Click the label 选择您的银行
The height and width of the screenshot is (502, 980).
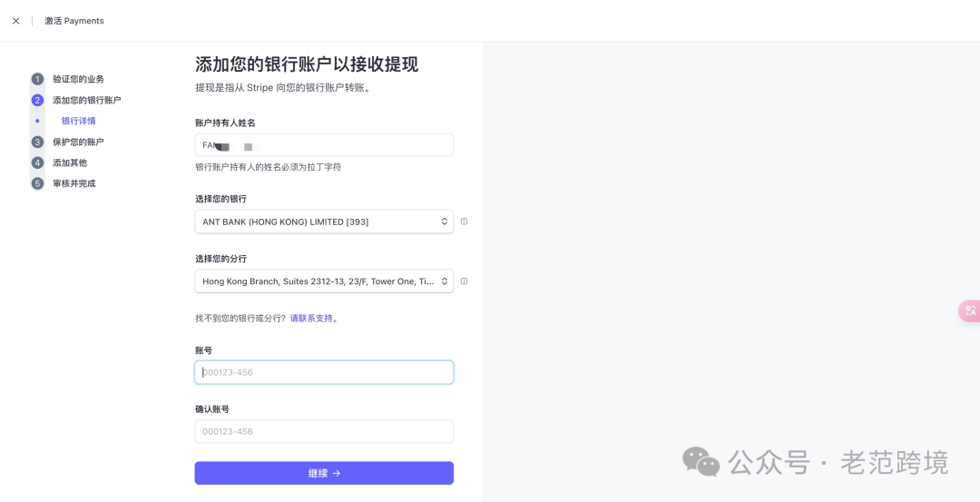click(221, 199)
